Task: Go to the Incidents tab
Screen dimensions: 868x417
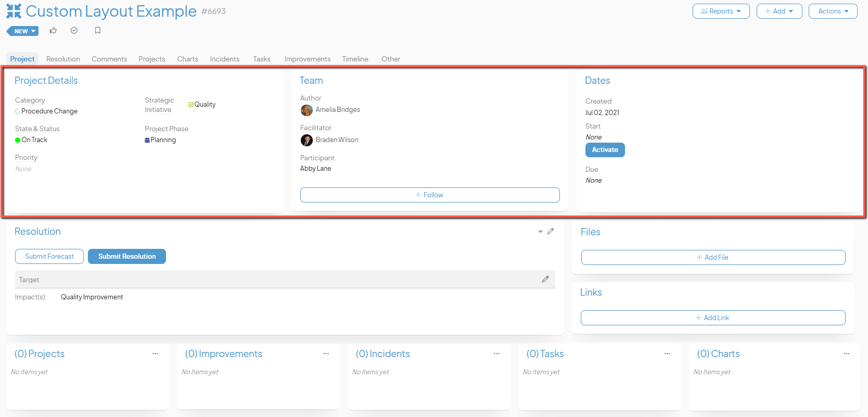Action: click(x=225, y=59)
